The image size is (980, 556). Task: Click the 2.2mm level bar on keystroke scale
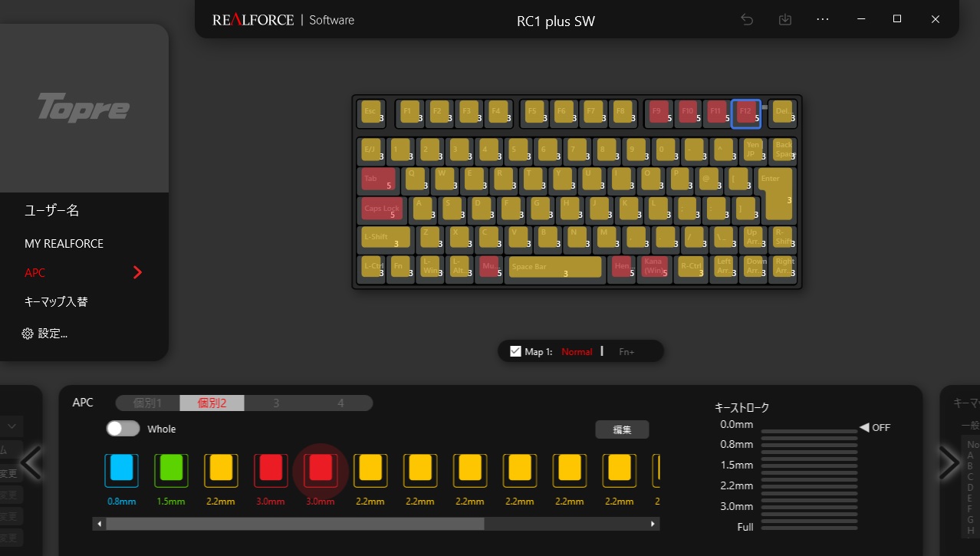click(809, 485)
